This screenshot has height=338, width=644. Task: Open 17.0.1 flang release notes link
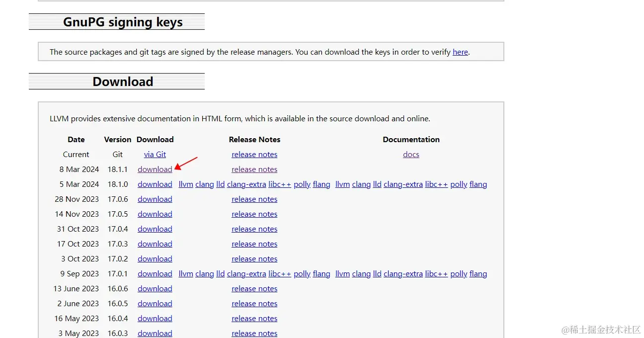click(322, 274)
